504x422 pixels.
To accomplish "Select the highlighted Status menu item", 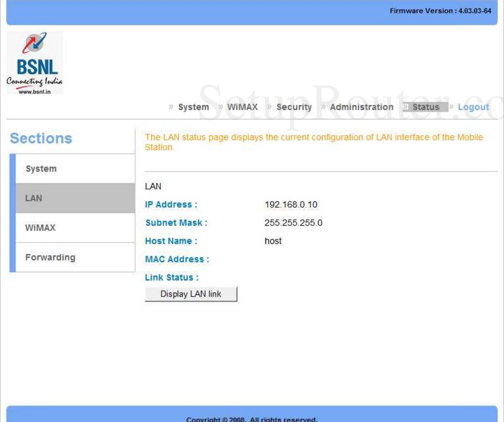I will pos(426,107).
